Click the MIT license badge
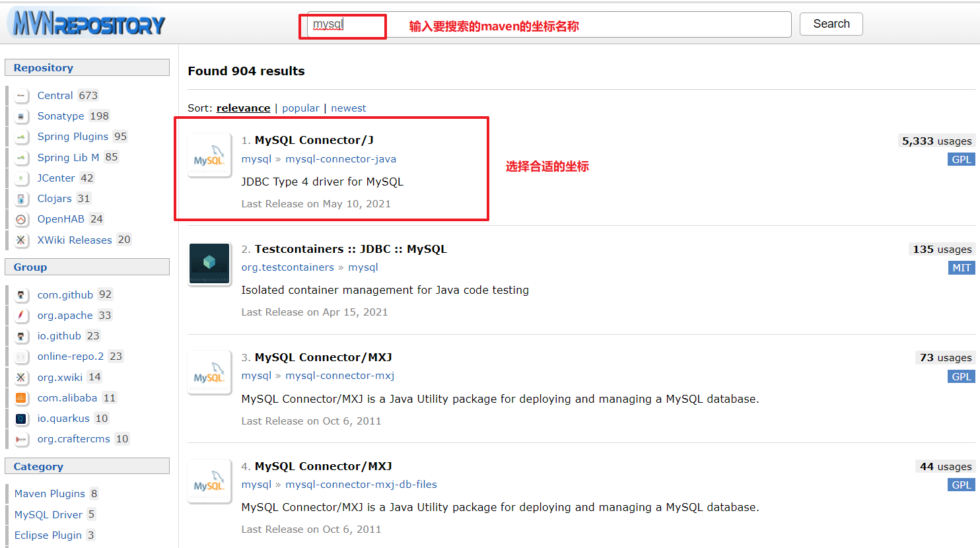The image size is (980, 548). tap(962, 268)
